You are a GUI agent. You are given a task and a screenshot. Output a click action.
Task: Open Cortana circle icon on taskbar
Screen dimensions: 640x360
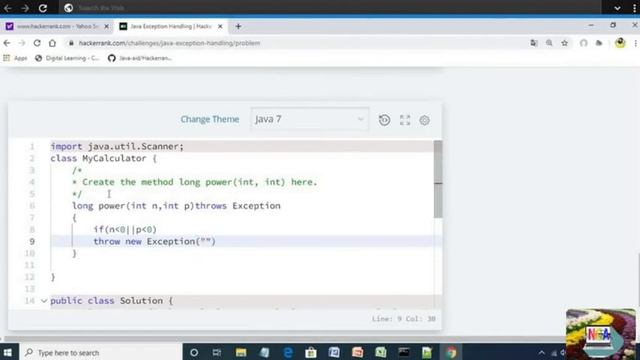(194, 352)
